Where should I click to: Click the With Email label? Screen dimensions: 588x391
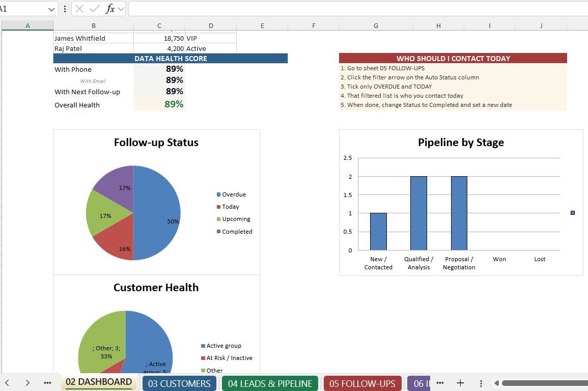coord(93,81)
